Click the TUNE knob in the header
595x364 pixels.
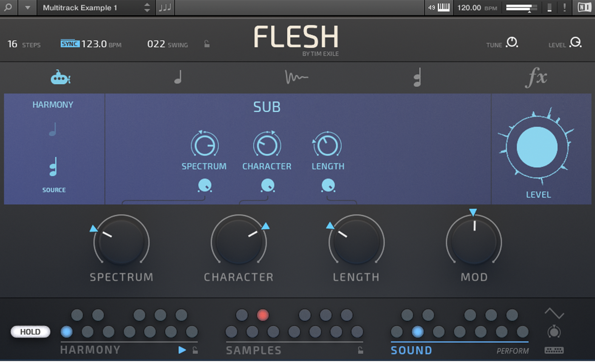click(512, 43)
